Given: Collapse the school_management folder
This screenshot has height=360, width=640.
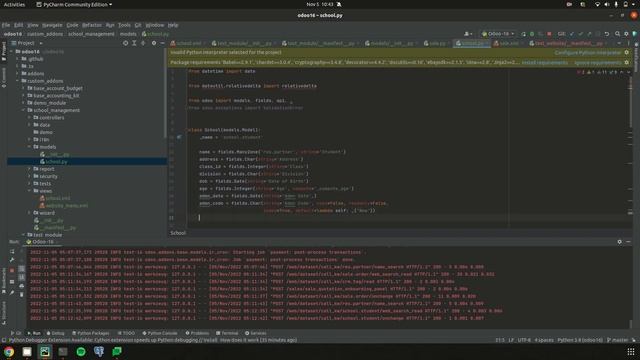Looking at the screenshot, I should click(x=24, y=111).
